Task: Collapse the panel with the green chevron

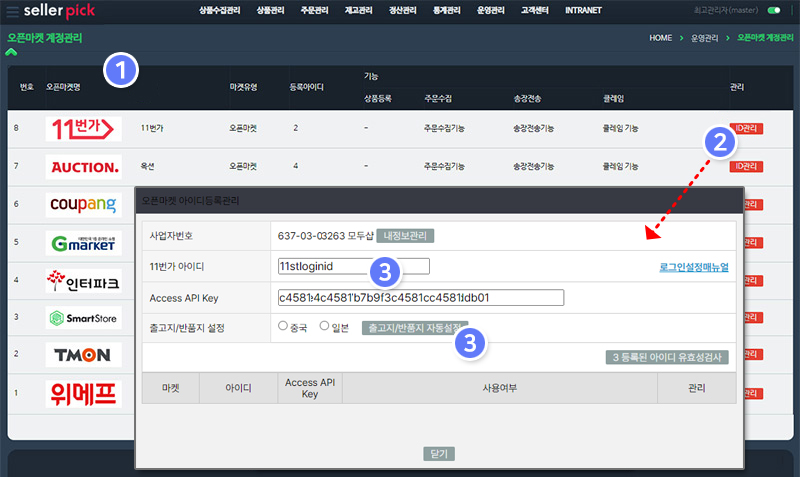Action: [x=12, y=51]
